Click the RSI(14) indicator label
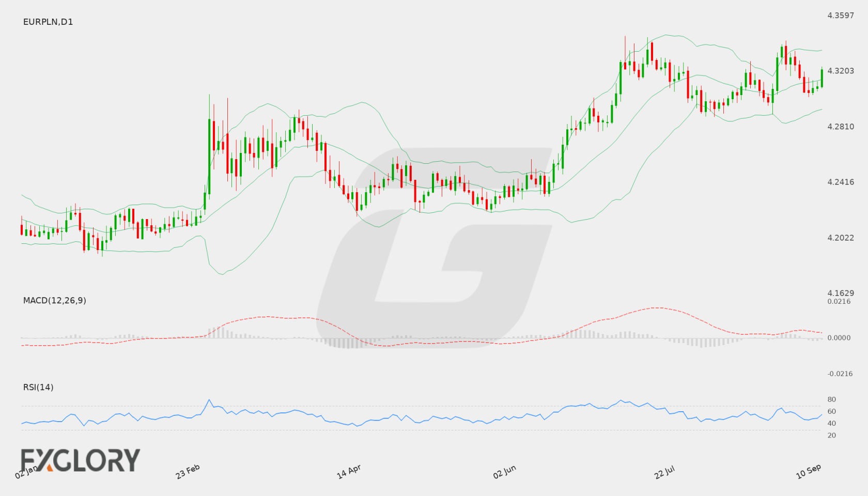Viewport: 868px width, 496px height. tap(38, 387)
